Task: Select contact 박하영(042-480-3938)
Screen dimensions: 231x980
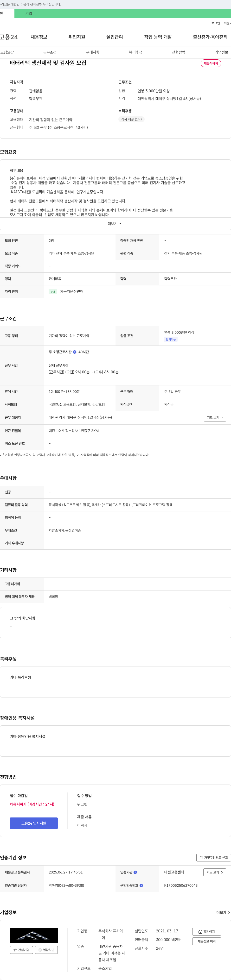Action: [x=66, y=885]
